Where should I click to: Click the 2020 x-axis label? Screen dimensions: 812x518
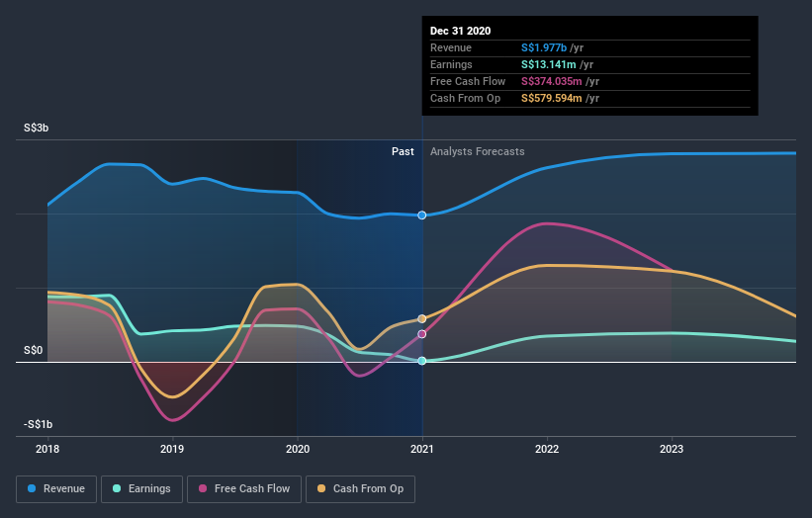[x=298, y=449]
